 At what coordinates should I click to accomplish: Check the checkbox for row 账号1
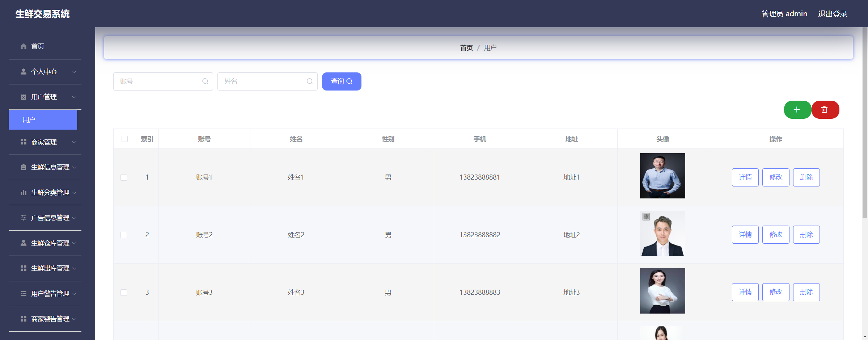124,177
